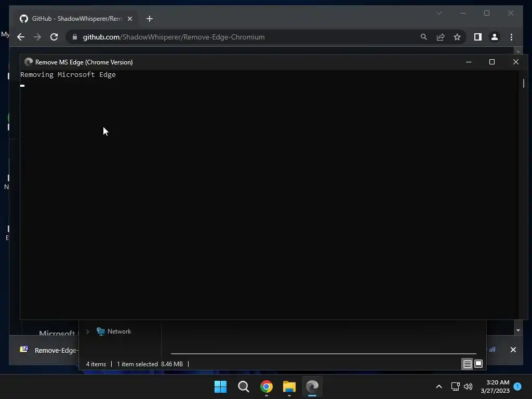The width and height of the screenshot is (532, 399).
Task: Open Chrome profile avatar
Action: pos(495,37)
